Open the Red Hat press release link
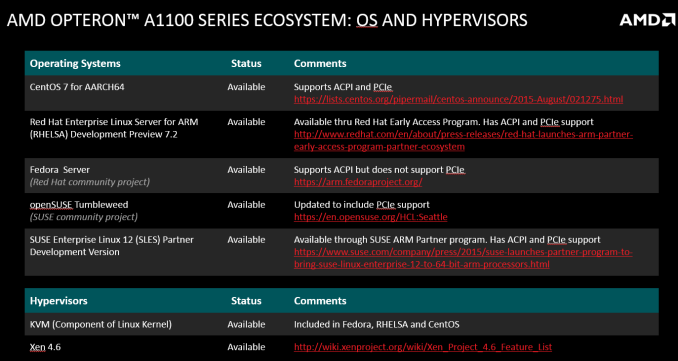This screenshot has height=361, width=678. (x=464, y=141)
